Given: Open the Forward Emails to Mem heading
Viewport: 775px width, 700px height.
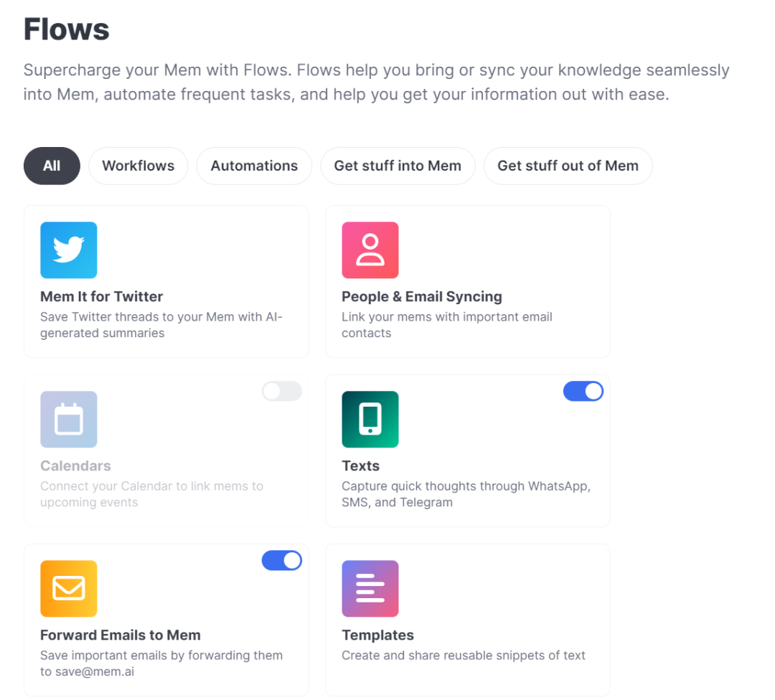Looking at the screenshot, I should [121, 635].
